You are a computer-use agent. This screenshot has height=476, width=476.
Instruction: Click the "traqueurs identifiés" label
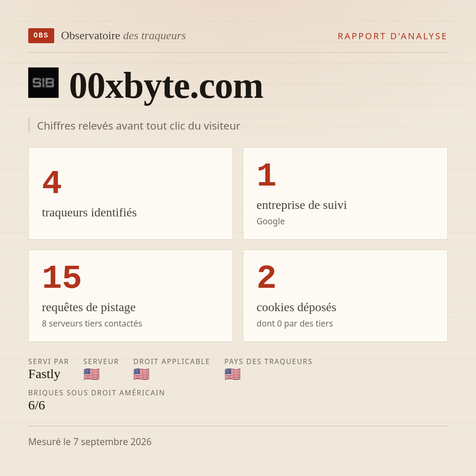click(89, 212)
